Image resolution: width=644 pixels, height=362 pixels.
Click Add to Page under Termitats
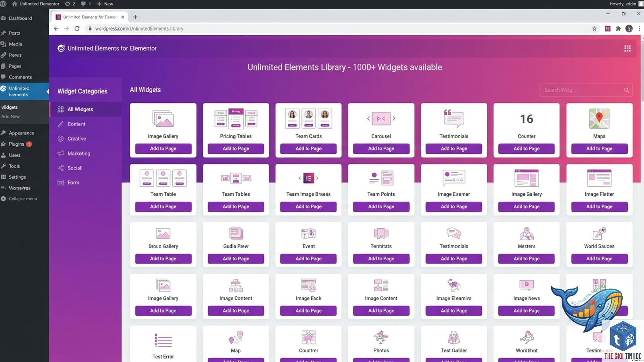381,259
